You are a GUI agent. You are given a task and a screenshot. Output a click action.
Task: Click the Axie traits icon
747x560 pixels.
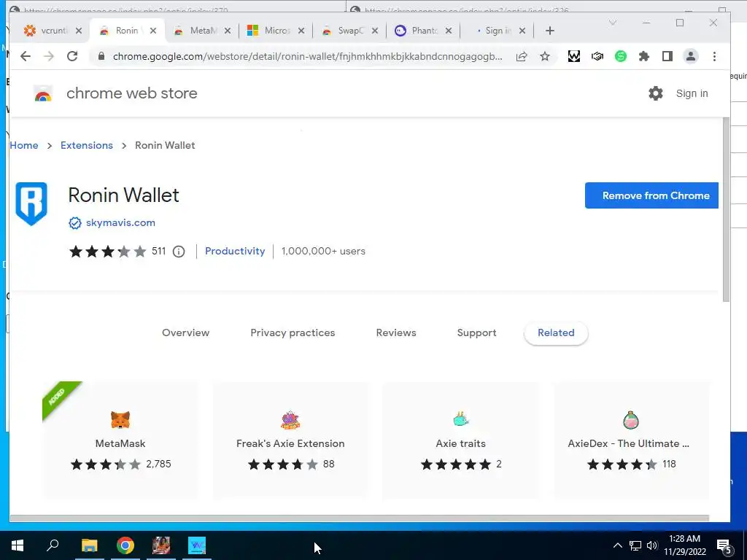pos(461,419)
